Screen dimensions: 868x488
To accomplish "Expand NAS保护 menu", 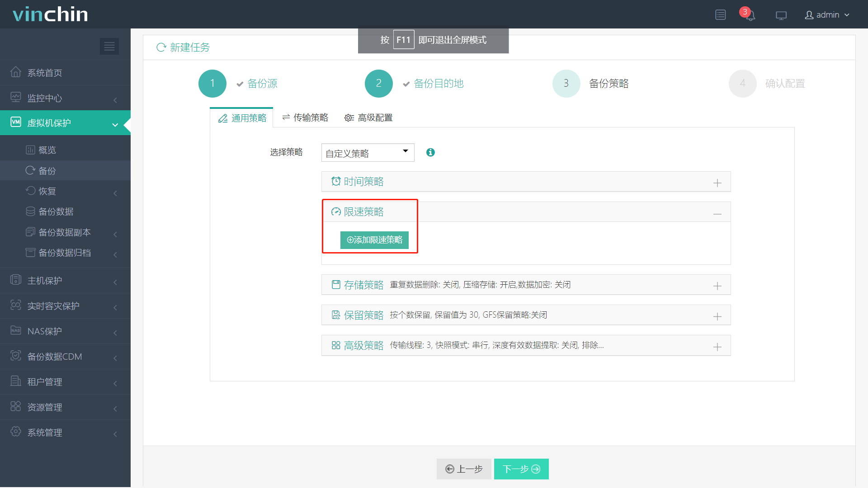I will [x=65, y=331].
